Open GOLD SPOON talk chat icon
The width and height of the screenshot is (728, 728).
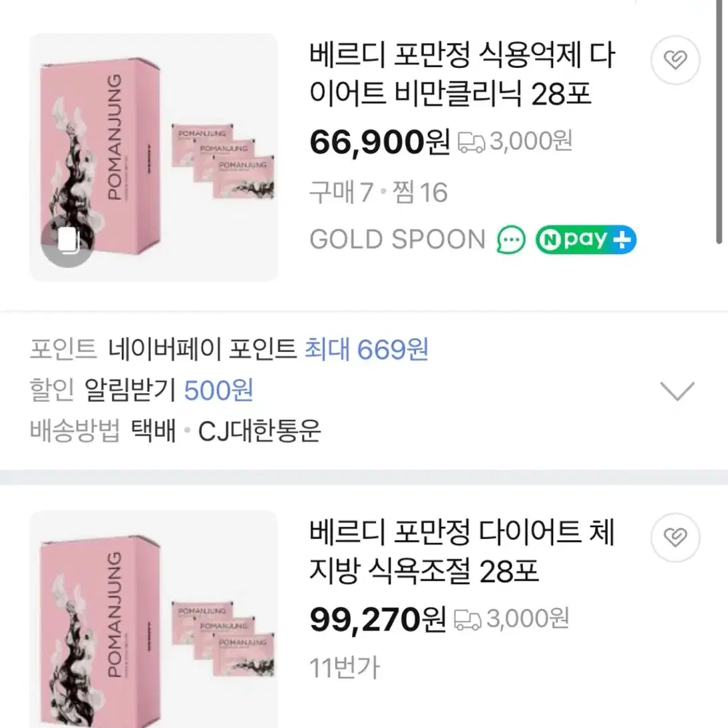510,240
